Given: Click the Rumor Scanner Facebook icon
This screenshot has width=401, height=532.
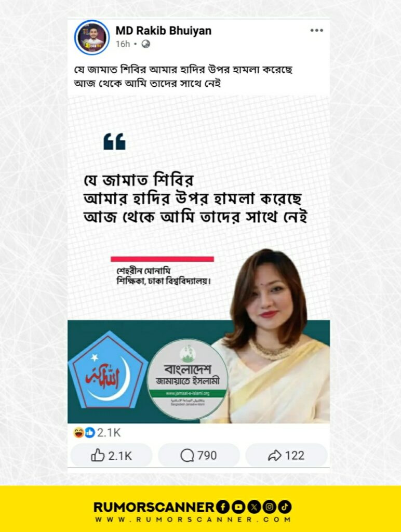Looking at the screenshot, I should click(x=222, y=507).
